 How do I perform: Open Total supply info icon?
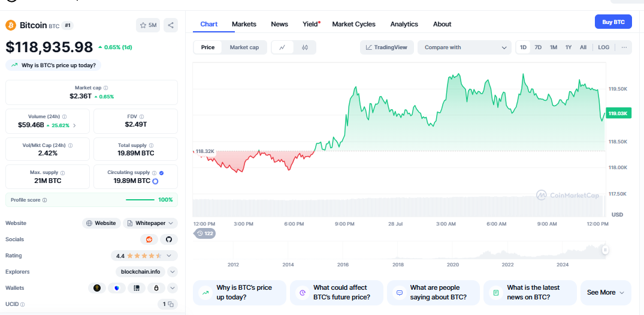(151, 146)
